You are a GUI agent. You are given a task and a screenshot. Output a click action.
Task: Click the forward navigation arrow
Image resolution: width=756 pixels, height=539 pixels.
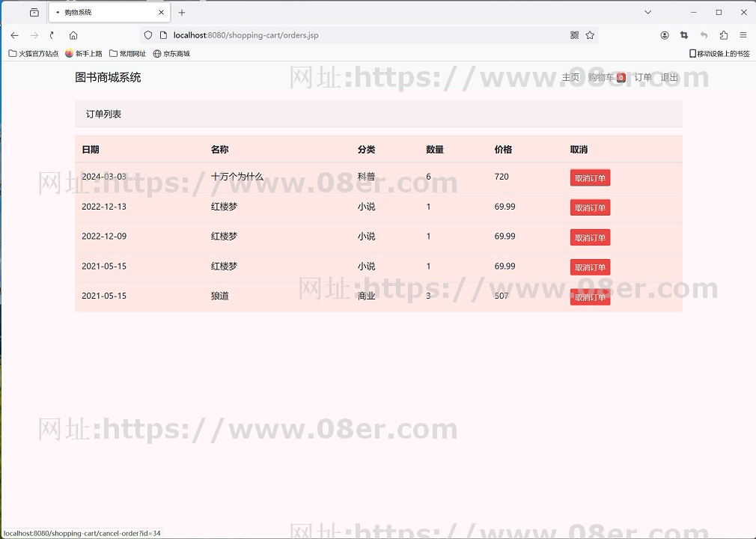pos(34,35)
